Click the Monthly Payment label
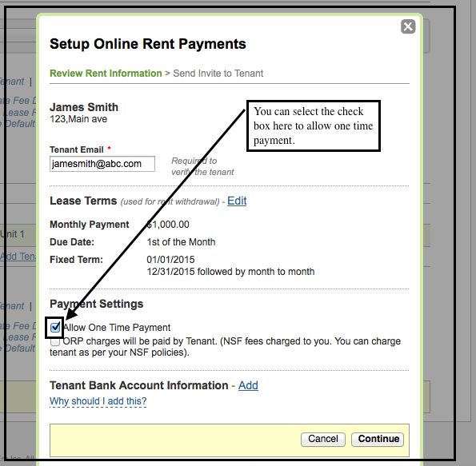This screenshot has width=476, height=466. pyautogui.click(x=90, y=225)
